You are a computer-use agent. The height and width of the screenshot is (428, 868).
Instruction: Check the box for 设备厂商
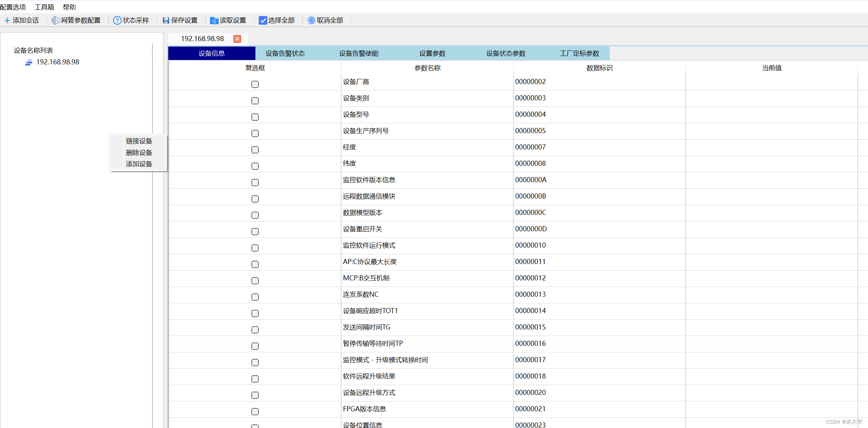(255, 84)
